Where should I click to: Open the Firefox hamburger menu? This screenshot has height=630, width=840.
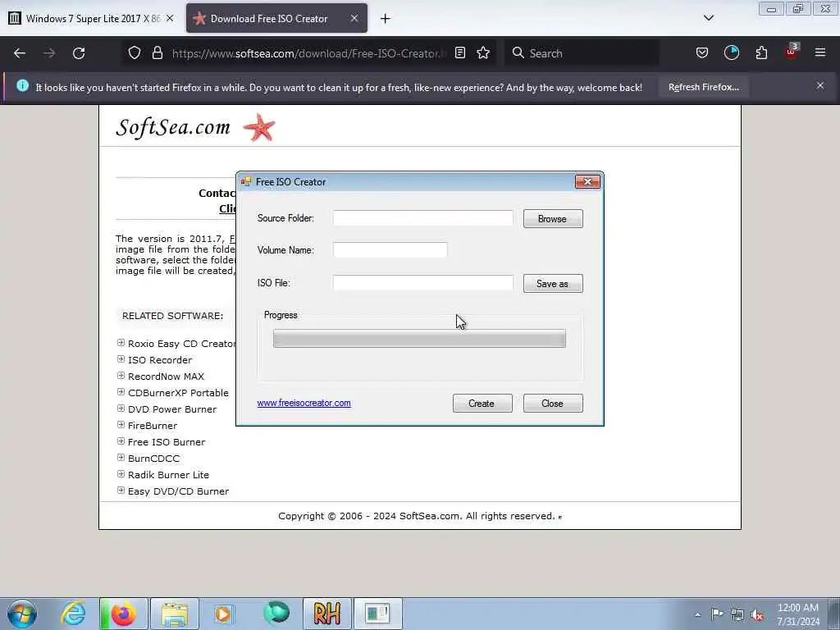(x=820, y=52)
